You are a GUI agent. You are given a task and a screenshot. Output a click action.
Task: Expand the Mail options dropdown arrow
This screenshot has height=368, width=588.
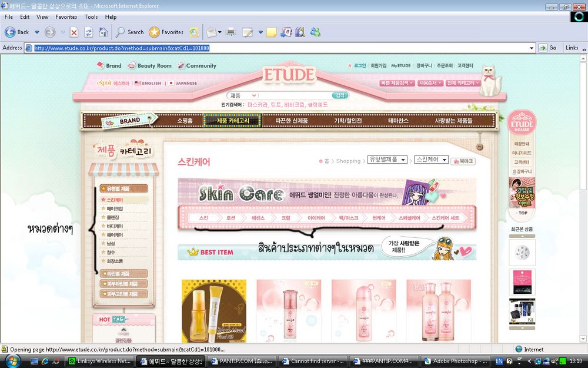220,32
